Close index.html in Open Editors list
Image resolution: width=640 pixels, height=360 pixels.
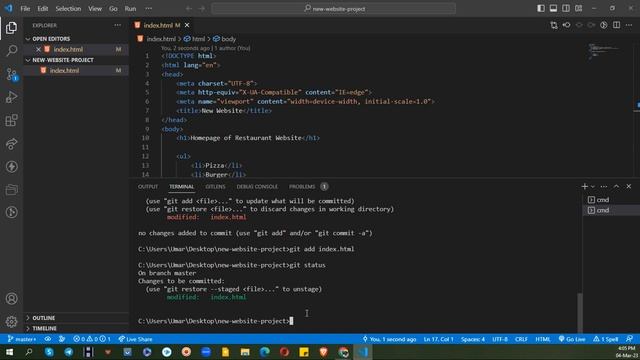[x=38, y=49]
